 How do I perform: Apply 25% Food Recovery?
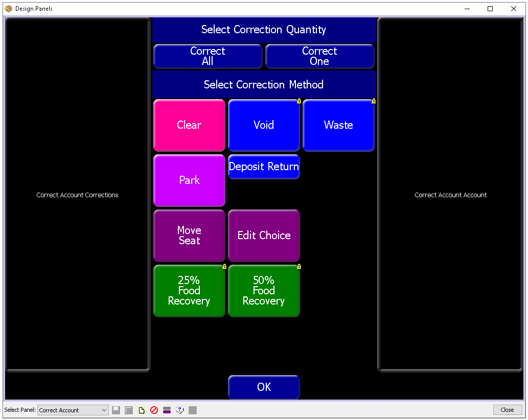pyautogui.click(x=189, y=291)
